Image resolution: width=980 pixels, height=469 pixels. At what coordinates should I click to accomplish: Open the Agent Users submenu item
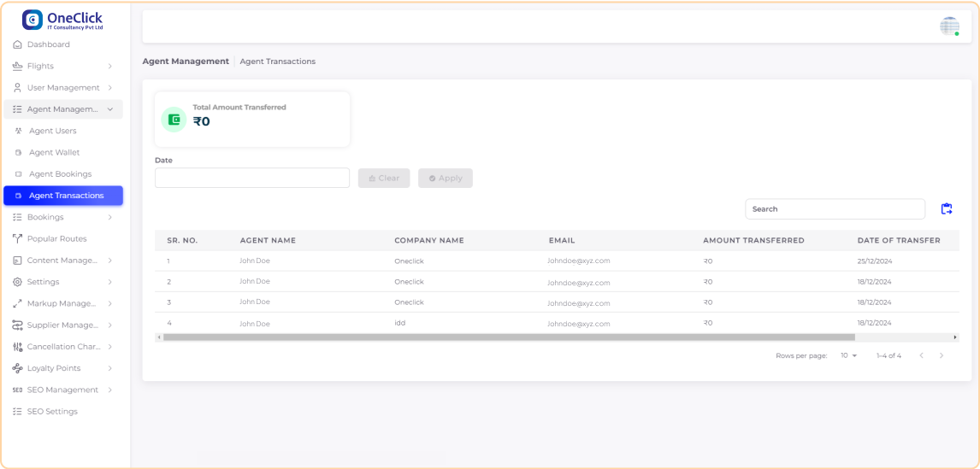[x=52, y=132]
